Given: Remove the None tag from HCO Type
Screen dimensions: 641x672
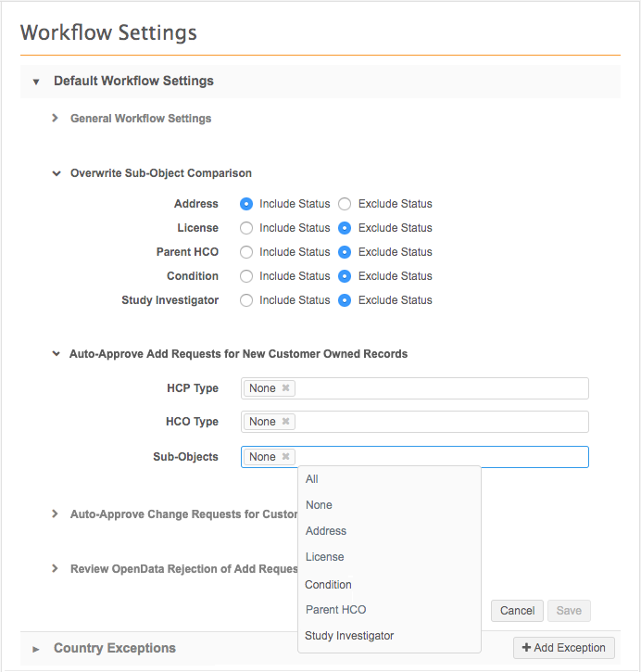Looking at the screenshot, I should [286, 422].
